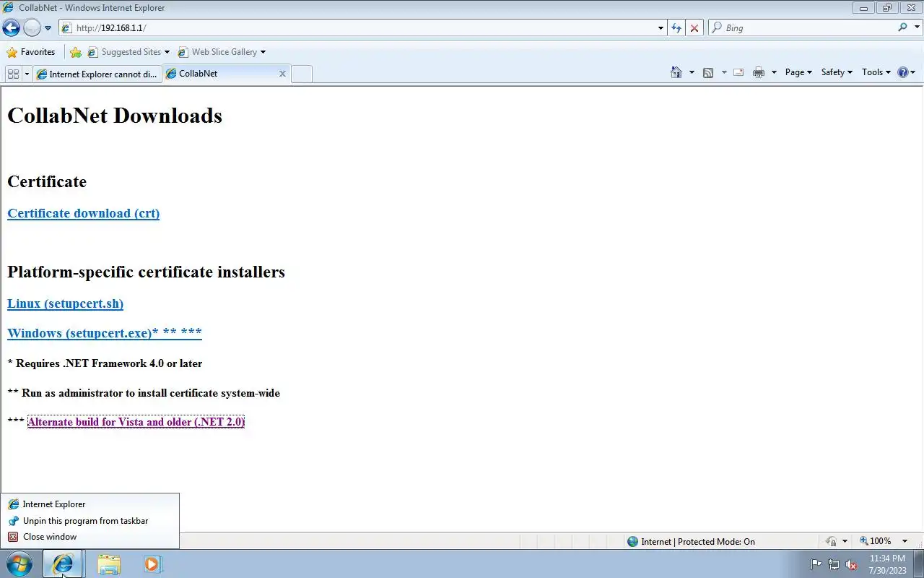
Task: Close the CollabNet tab
Action: [282, 74]
